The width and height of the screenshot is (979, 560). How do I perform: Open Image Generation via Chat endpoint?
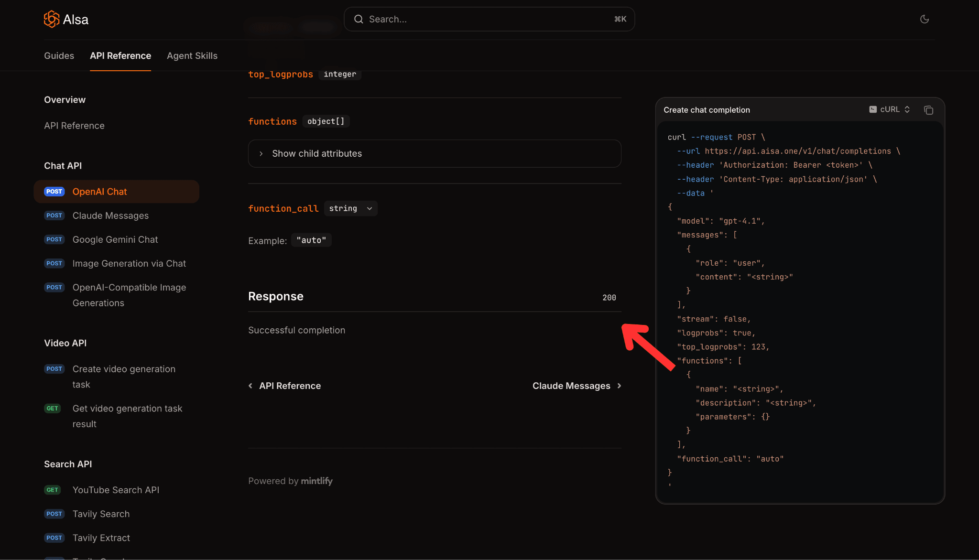129,263
